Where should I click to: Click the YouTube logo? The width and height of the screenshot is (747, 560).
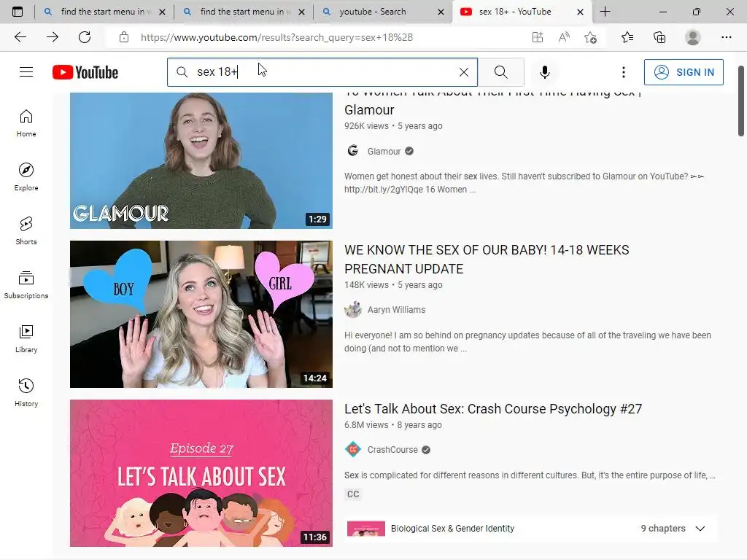tap(85, 72)
